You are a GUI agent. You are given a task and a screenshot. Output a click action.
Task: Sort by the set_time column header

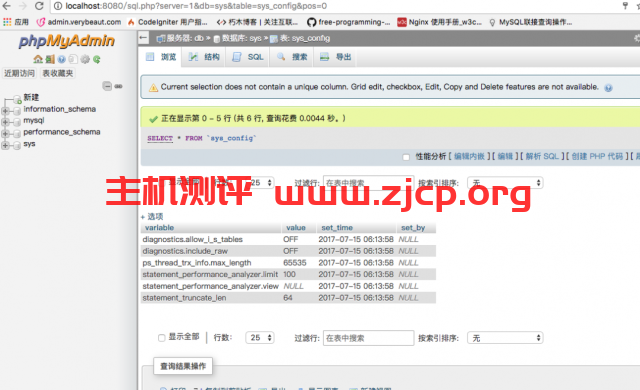pyautogui.click(x=337, y=228)
